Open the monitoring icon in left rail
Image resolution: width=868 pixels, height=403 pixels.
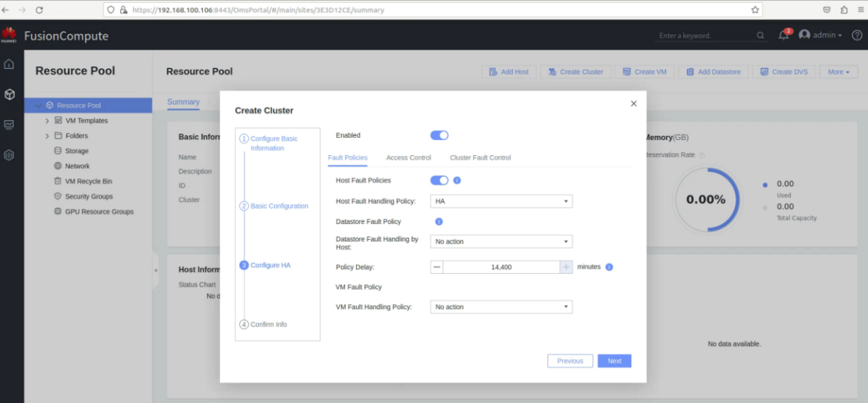[x=9, y=124]
